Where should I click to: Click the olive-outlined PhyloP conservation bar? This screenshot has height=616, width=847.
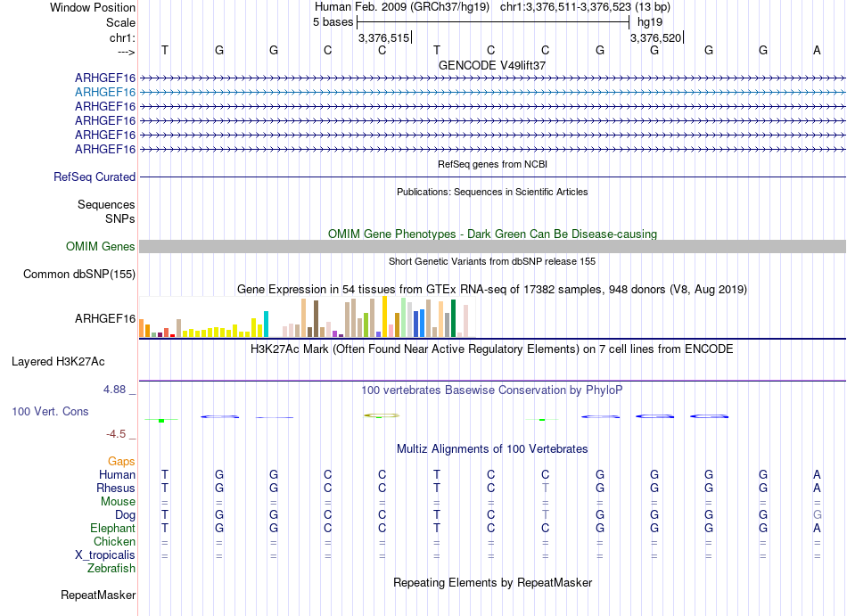click(382, 415)
